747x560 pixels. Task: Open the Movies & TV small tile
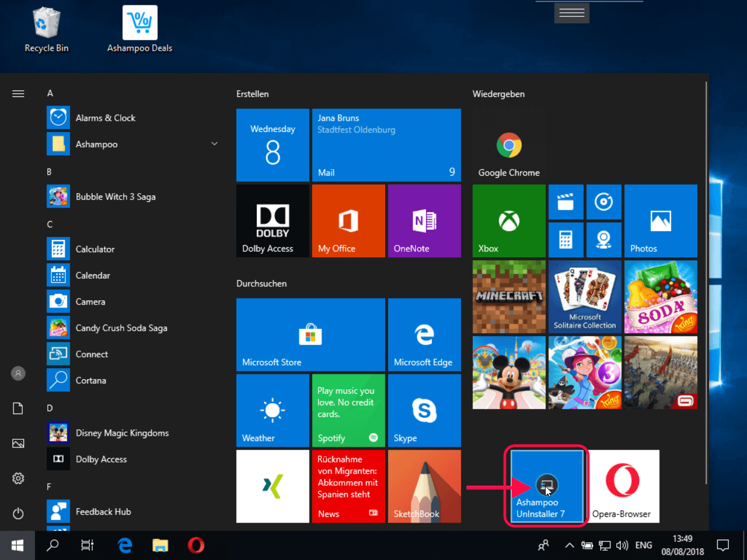pos(566,202)
